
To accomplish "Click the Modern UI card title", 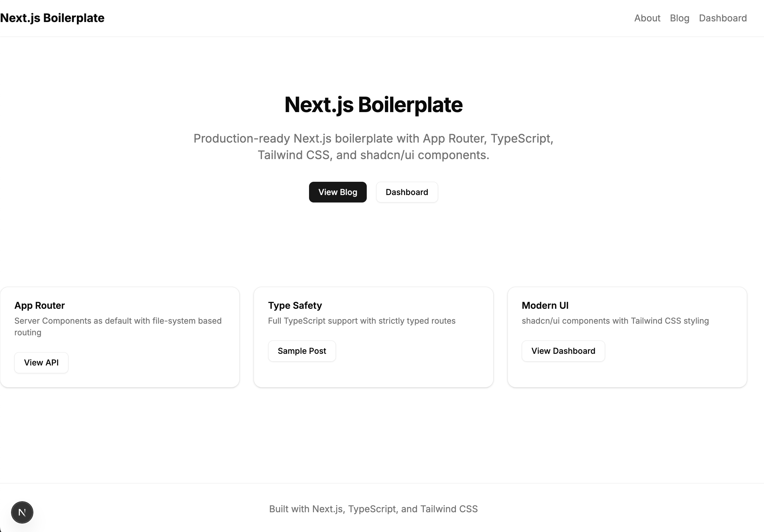I will coord(545,305).
